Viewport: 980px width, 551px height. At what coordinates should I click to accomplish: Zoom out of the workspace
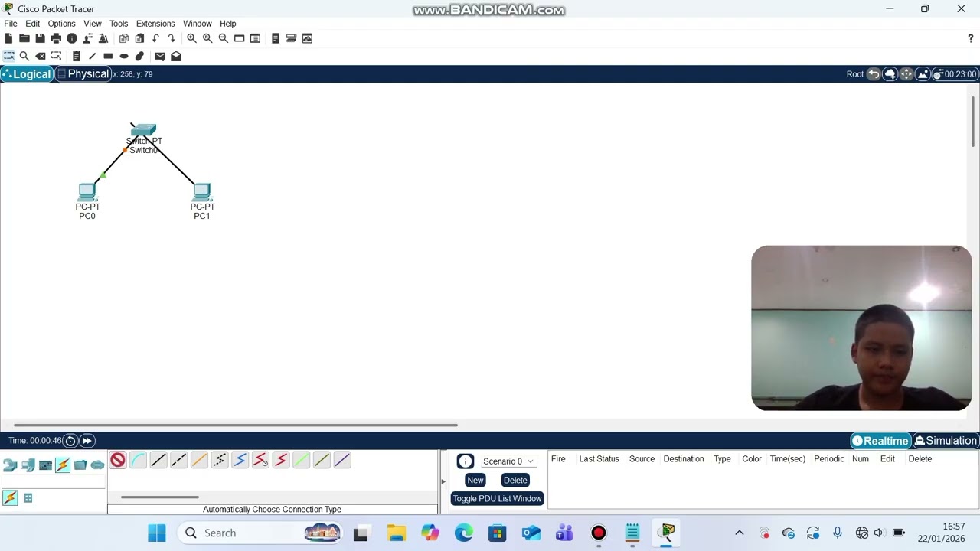(x=224, y=38)
